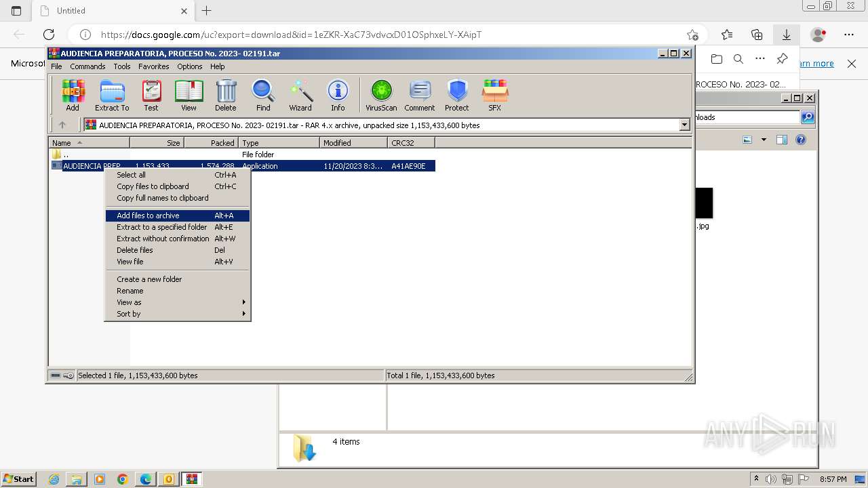Open the Options menu
Viewport: 868px width, 488px height.
coord(190,66)
